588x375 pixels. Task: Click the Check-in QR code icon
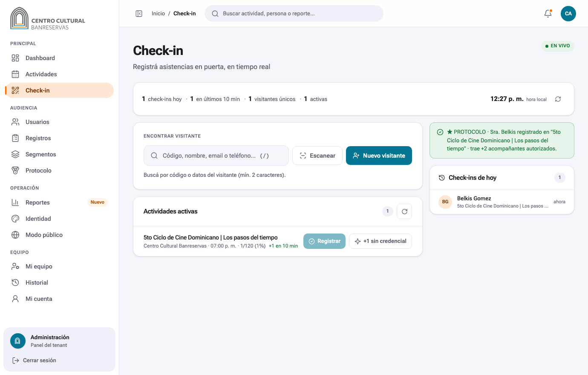pyautogui.click(x=15, y=90)
